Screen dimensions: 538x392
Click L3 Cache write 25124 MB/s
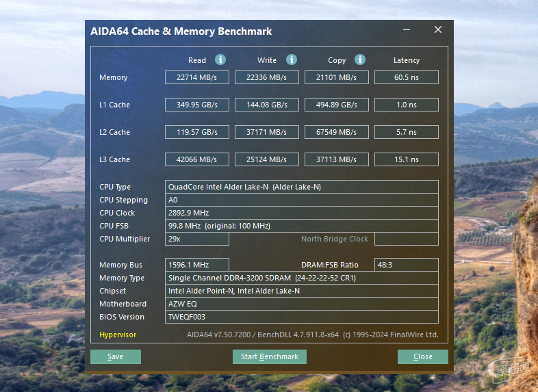coord(266,160)
